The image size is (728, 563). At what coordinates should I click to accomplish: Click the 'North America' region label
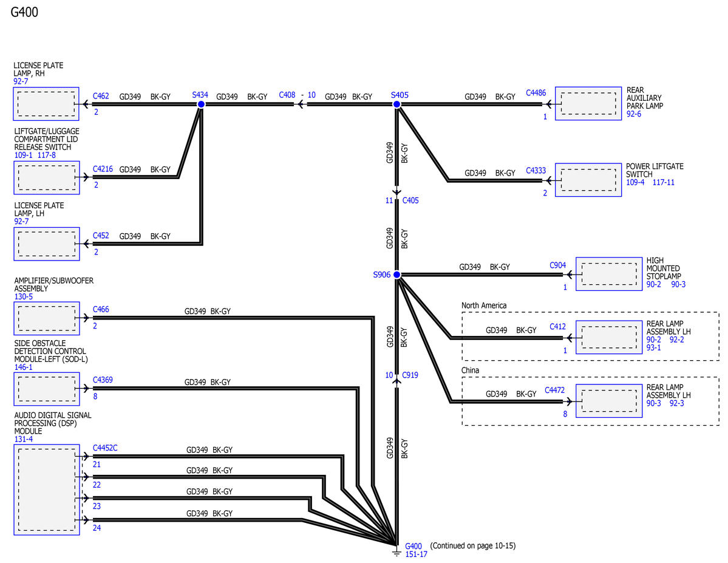click(484, 305)
